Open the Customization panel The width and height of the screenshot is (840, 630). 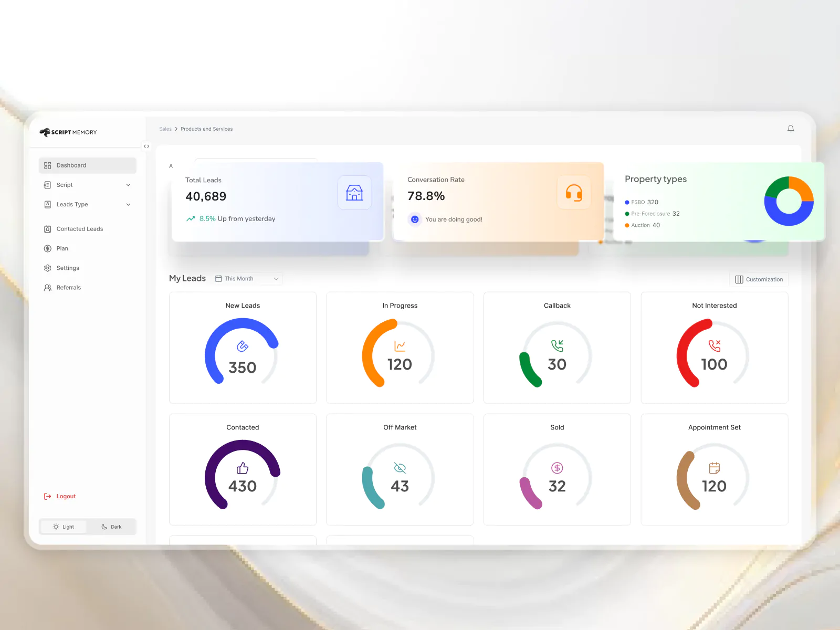759,279
